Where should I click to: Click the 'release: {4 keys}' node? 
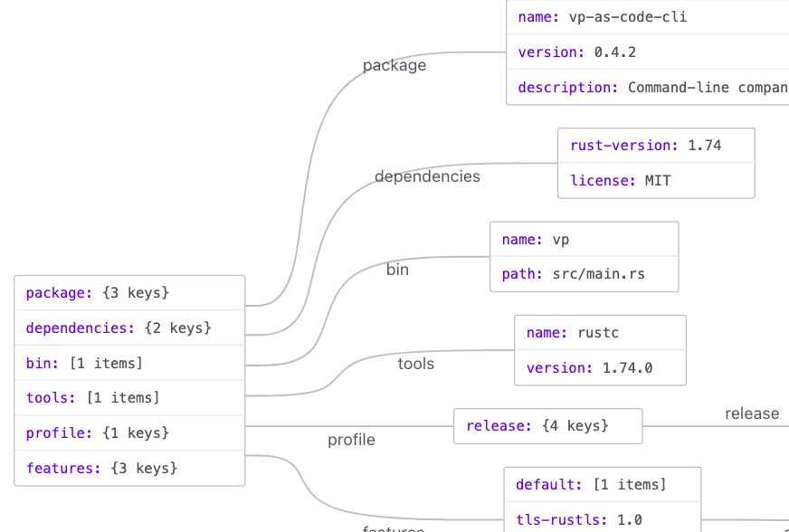pos(548,426)
